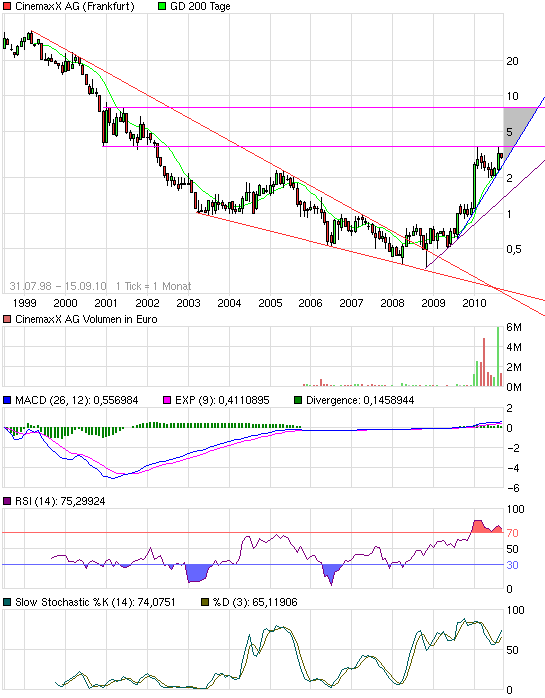Click the 2002 year axis label

click(147, 303)
